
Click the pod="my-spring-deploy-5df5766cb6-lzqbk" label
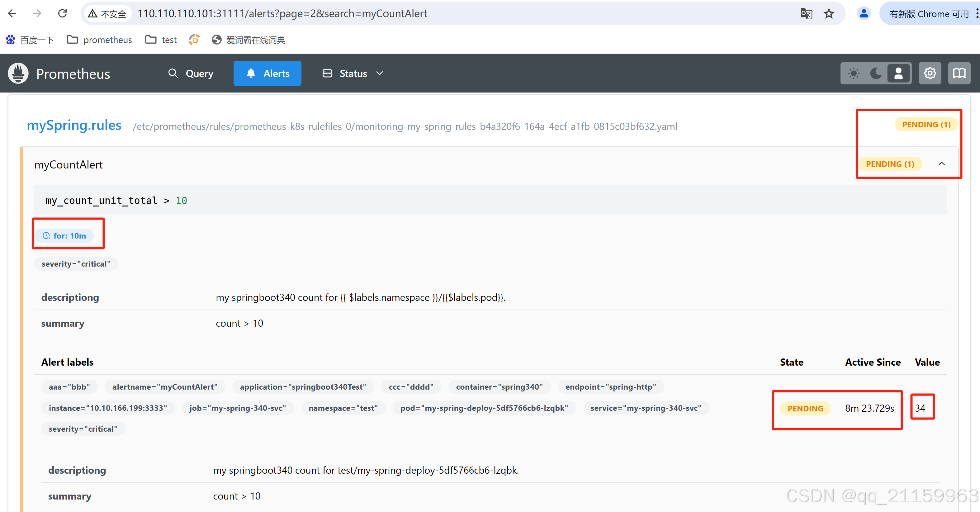[484, 408]
